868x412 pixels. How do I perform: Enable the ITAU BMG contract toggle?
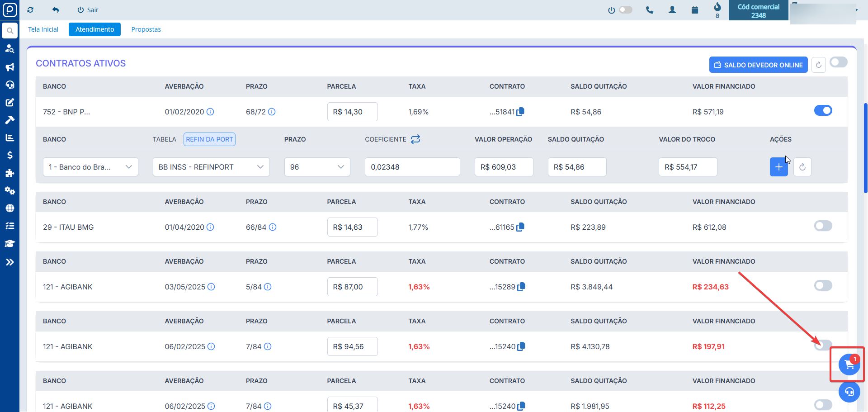[823, 226]
